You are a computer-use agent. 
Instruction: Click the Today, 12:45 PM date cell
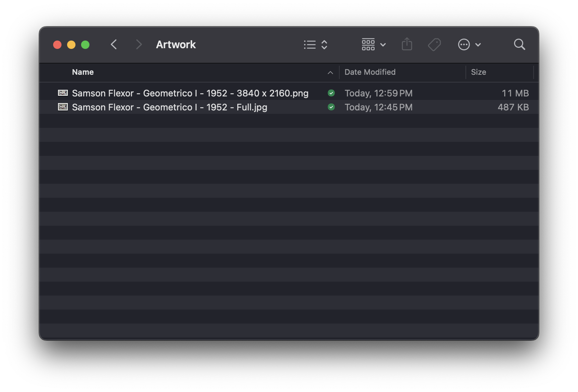(378, 107)
